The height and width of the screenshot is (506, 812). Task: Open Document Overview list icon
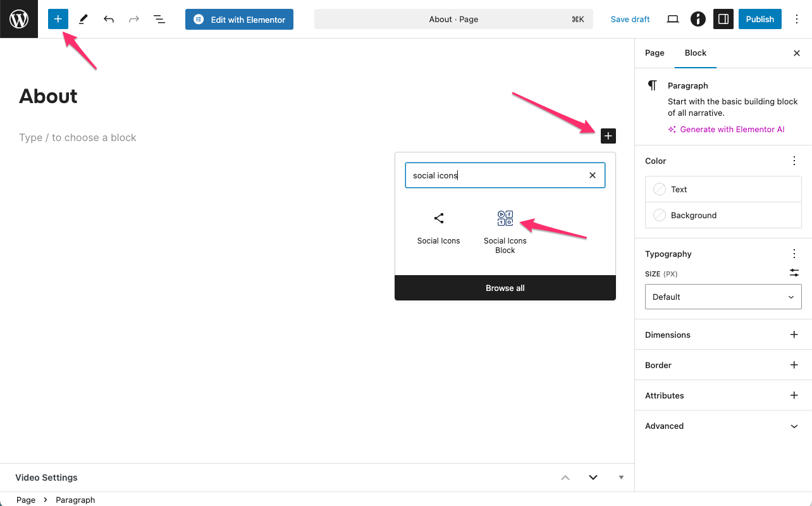pyautogui.click(x=159, y=19)
